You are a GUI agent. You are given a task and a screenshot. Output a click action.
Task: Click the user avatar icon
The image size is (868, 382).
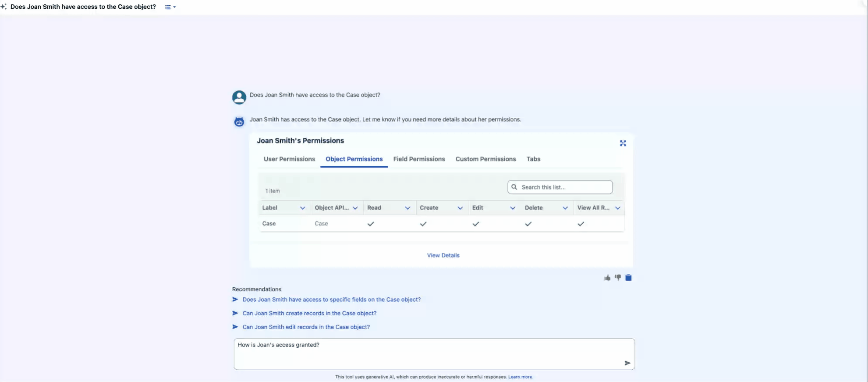coord(239,97)
